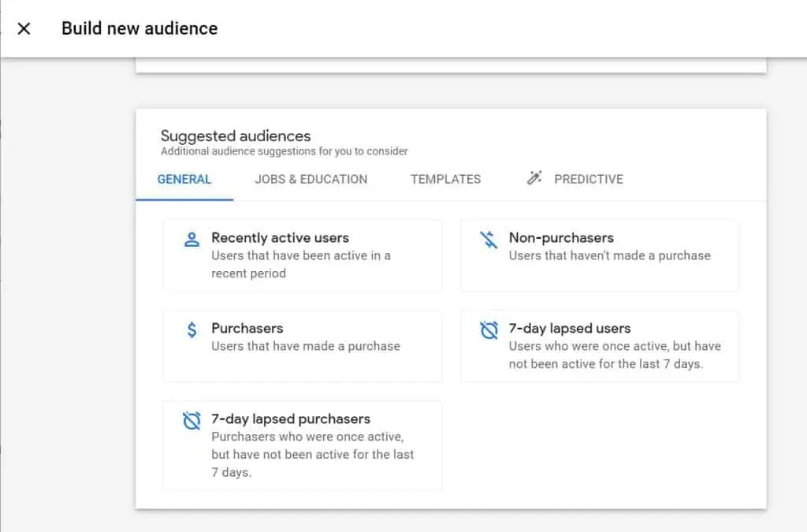Screen dimensions: 807x532
Task: Switch to the Predictive tab
Action: [x=587, y=179]
